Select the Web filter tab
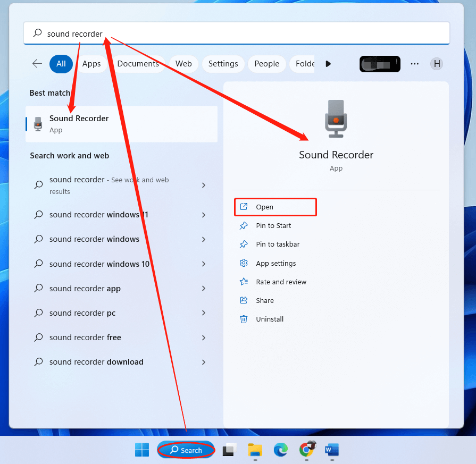The width and height of the screenshot is (476, 464). point(183,63)
